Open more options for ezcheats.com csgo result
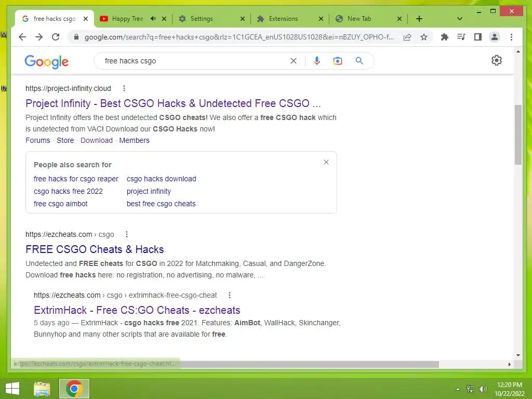The width and height of the screenshot is (532, 399). pos(127,234)
